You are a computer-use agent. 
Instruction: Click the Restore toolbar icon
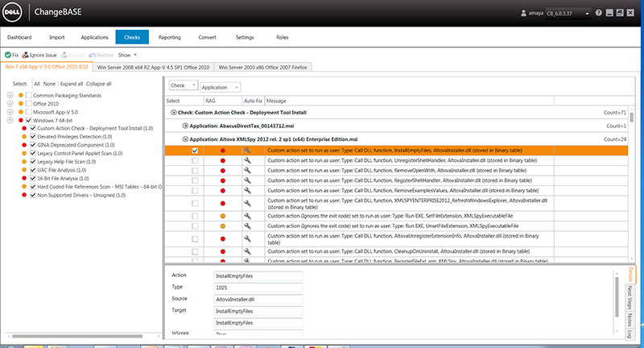pyautogui.click(x=92, y=55)
